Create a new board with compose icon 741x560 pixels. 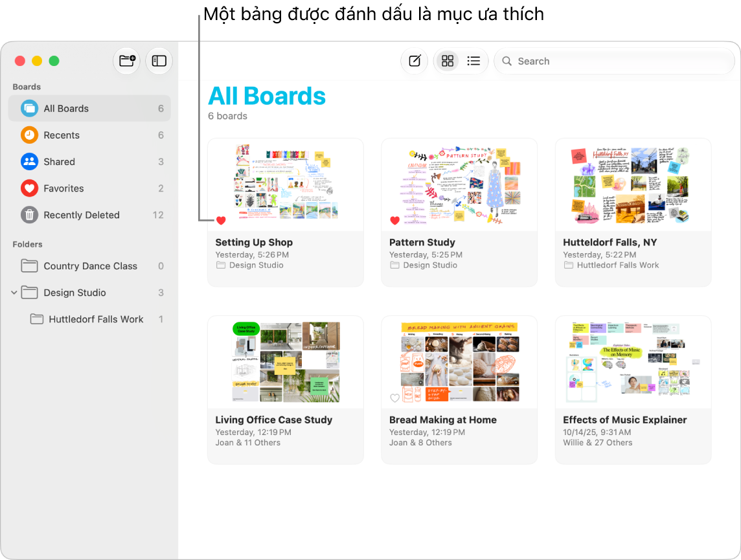(x=415, y=61)
